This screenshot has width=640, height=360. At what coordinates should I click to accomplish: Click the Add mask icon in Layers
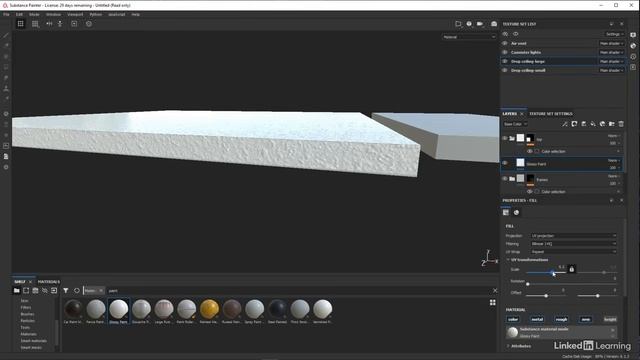click(574, 124)
